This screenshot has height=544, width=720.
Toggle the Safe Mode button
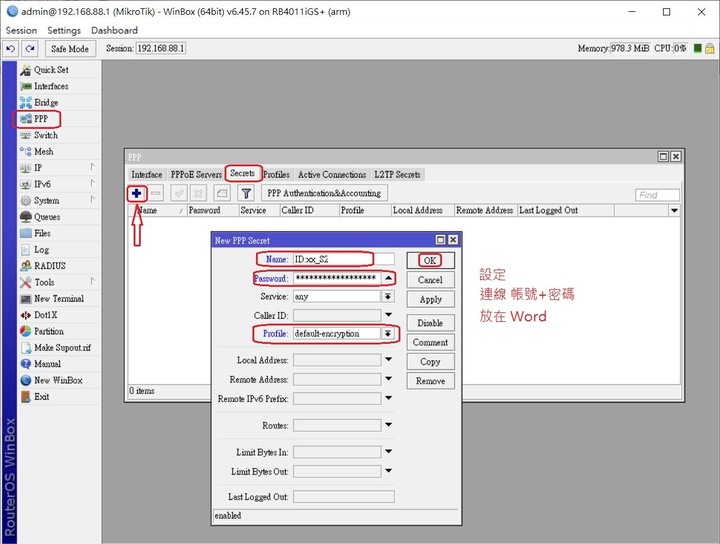[70, 49]
